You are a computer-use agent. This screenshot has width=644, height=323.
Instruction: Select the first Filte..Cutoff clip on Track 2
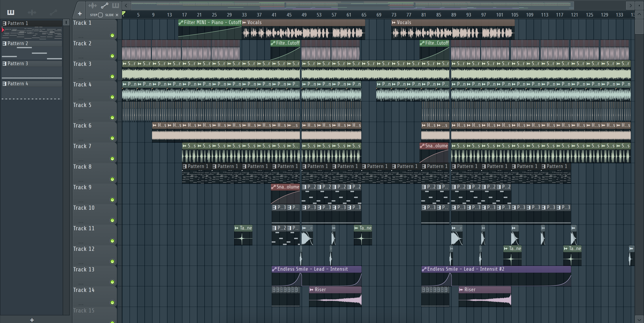tap(285, 50)
